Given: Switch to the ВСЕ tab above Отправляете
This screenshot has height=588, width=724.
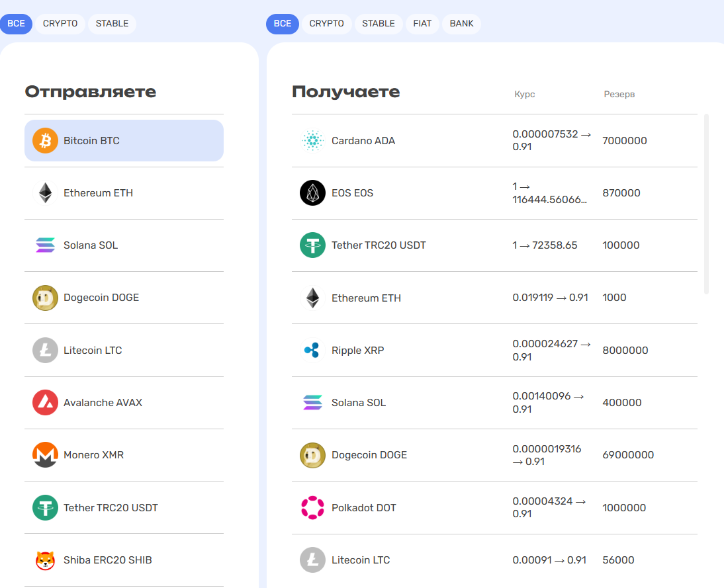Looking at the screenshot, I should pyautogui.click(x=16, y=24).
